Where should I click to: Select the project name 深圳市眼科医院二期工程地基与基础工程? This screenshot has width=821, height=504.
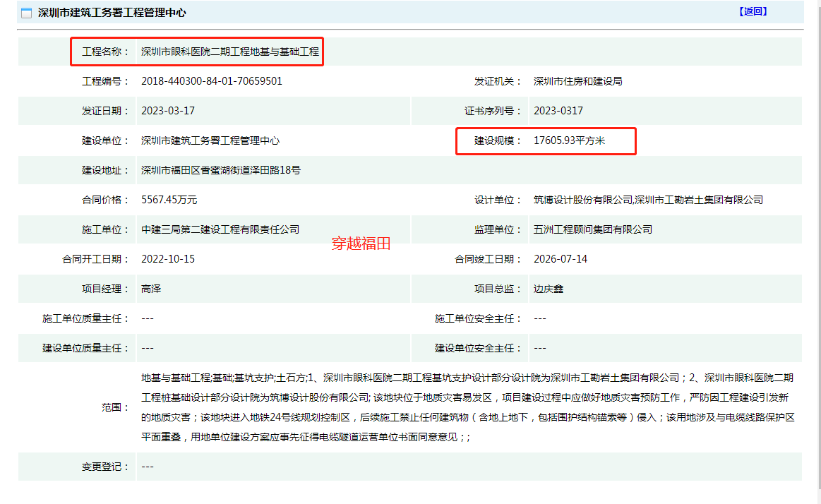[x=230, y=52]
